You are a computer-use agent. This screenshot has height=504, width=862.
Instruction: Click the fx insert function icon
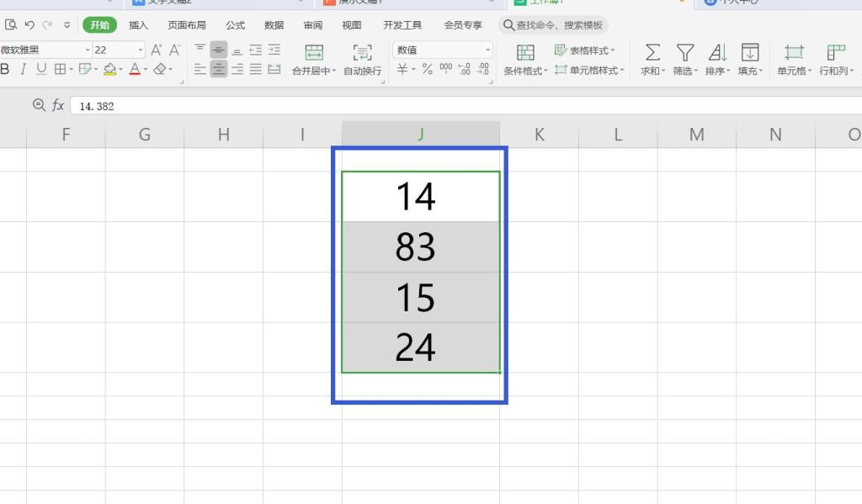coord(58,105)
